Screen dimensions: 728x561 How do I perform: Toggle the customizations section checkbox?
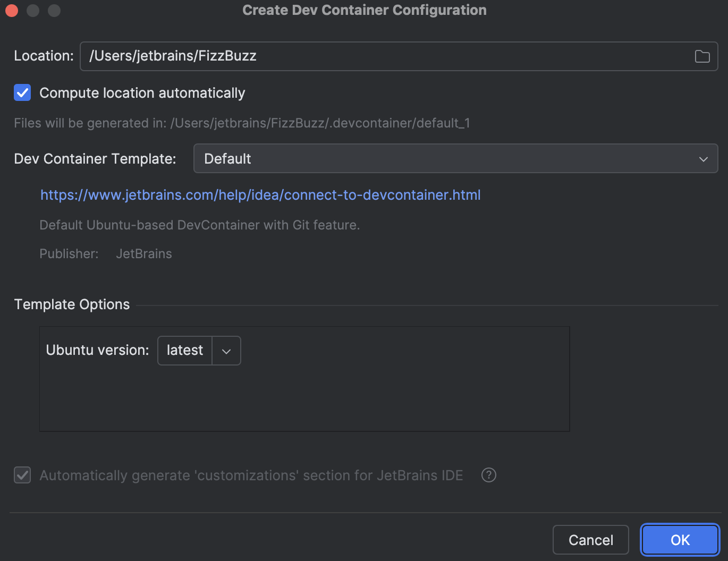[x=22, y=475]
